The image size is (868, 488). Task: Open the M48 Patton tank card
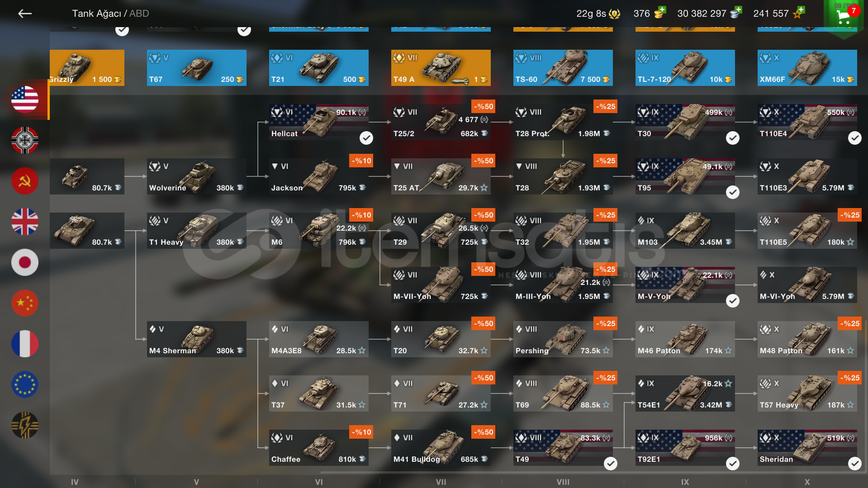coord(807,339)
